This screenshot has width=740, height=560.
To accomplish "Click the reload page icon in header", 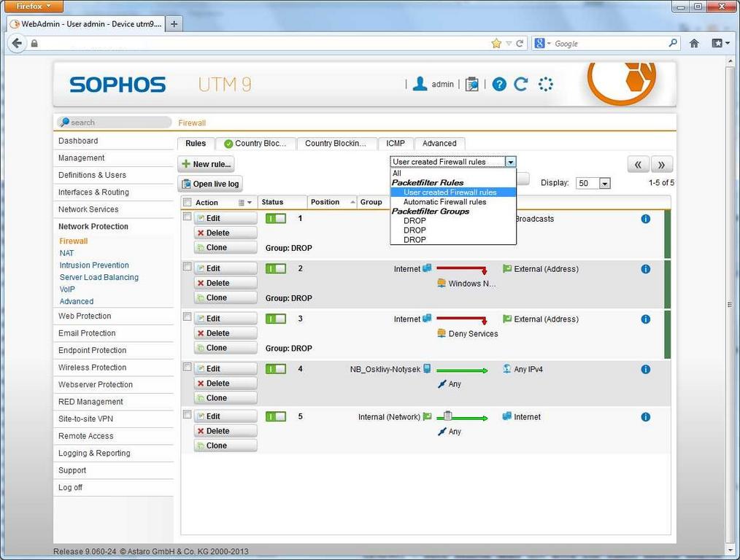I will 521,85.
